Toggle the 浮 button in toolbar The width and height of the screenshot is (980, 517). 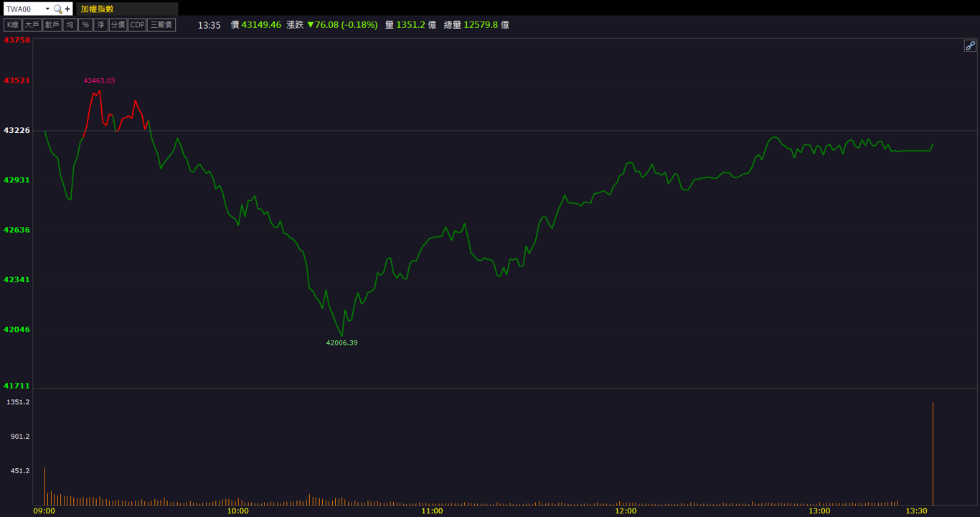100,24
